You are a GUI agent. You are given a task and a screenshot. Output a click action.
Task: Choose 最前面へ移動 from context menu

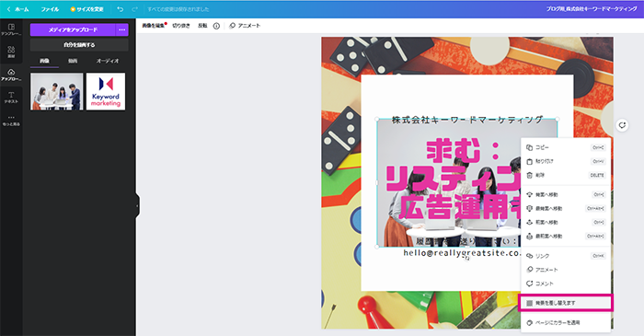click(x=566, y=237)
